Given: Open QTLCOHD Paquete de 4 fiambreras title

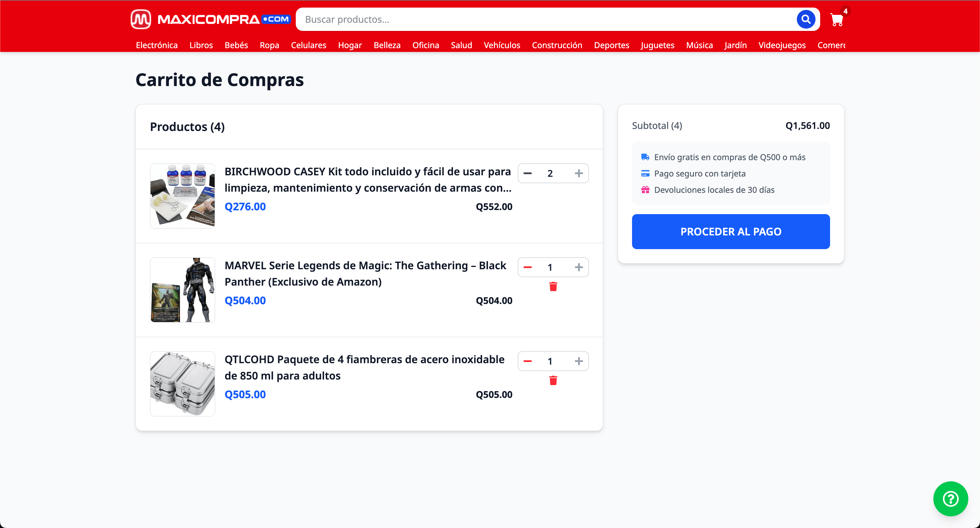Looking at the screenshot, I should click(x=365, y=368).
